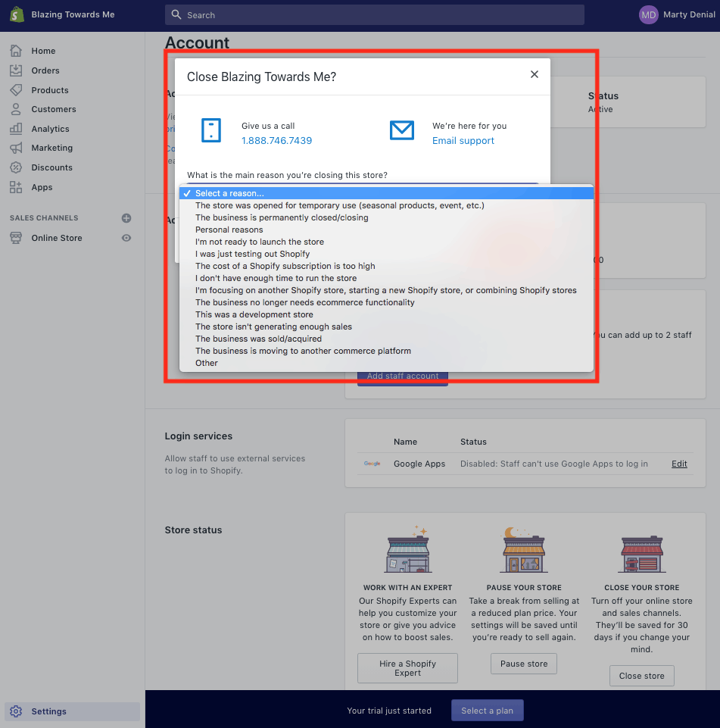View online store via eye icon

tap(126, 238)
